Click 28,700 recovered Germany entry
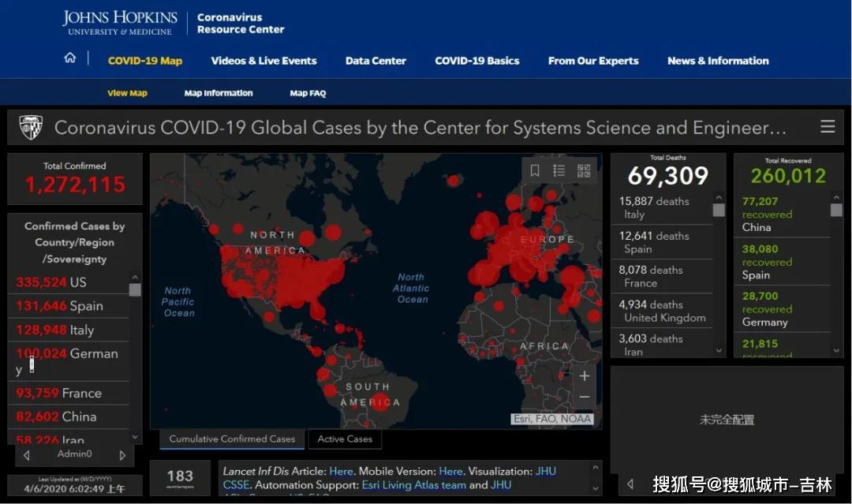Screen dimensions: 852x504 (x=783, y=309)
